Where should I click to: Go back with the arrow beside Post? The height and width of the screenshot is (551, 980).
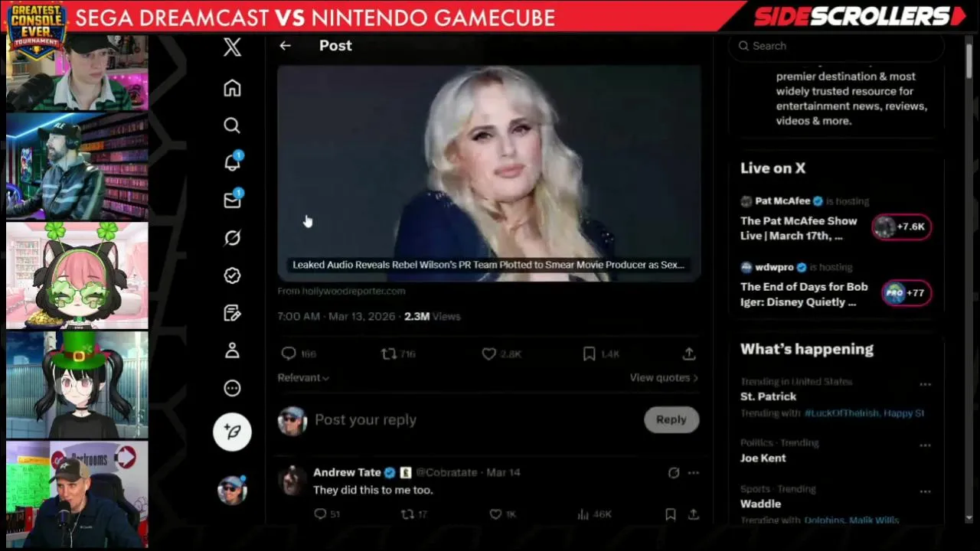(285, 46)
